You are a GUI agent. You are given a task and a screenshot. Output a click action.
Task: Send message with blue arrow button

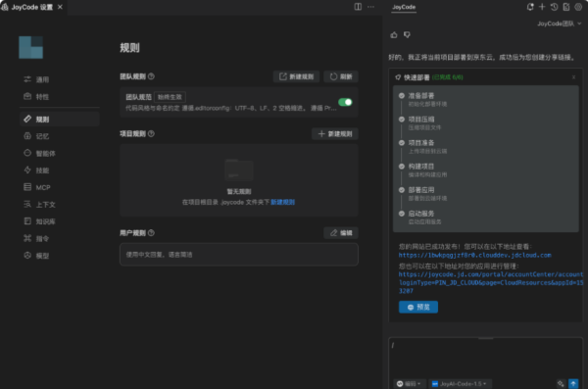pyautogui.click(x=573, y=384)
